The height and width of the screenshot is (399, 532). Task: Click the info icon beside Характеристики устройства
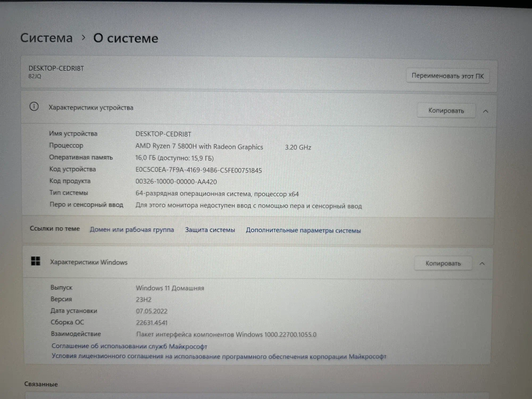coord(34,107)
